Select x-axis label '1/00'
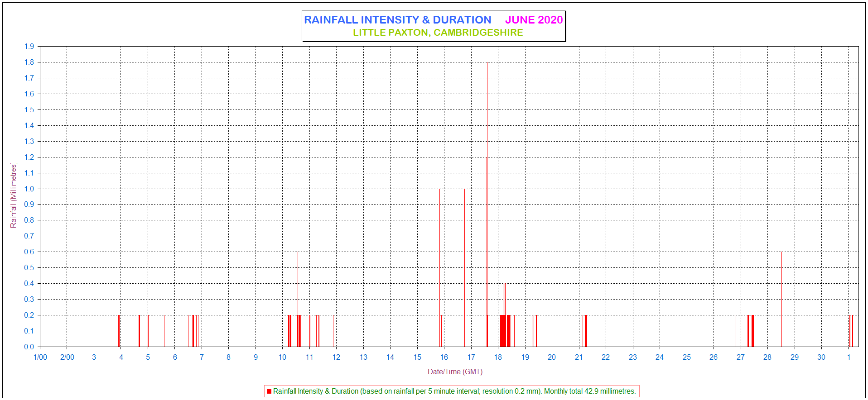868x400 pixels. point(40,357)
